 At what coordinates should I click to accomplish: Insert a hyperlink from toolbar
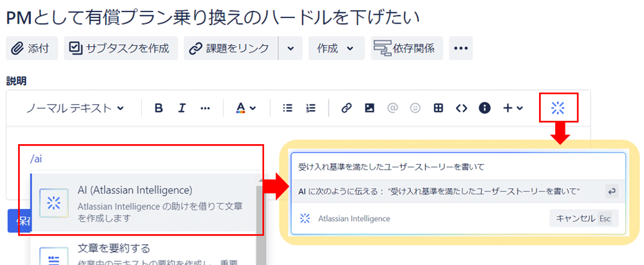(346, 108)
